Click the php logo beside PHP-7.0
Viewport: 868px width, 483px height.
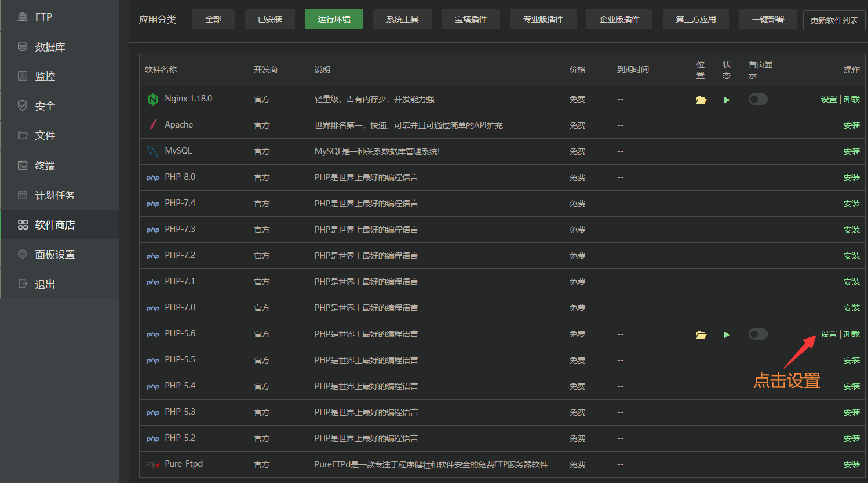pyautogui.click(x=153, y=308)
